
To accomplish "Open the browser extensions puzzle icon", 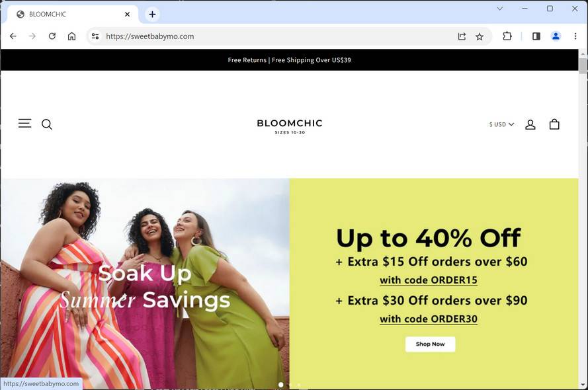I will 507,36.
